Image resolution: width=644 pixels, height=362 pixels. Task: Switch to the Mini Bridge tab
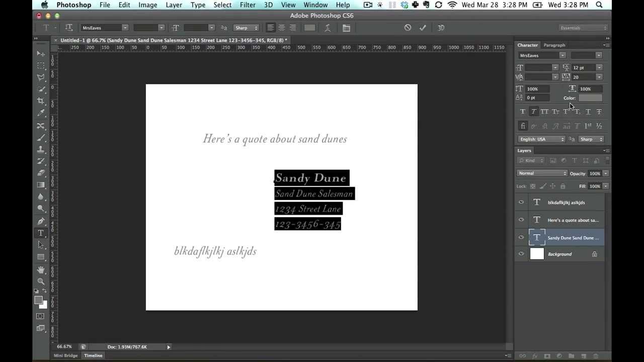66,355
